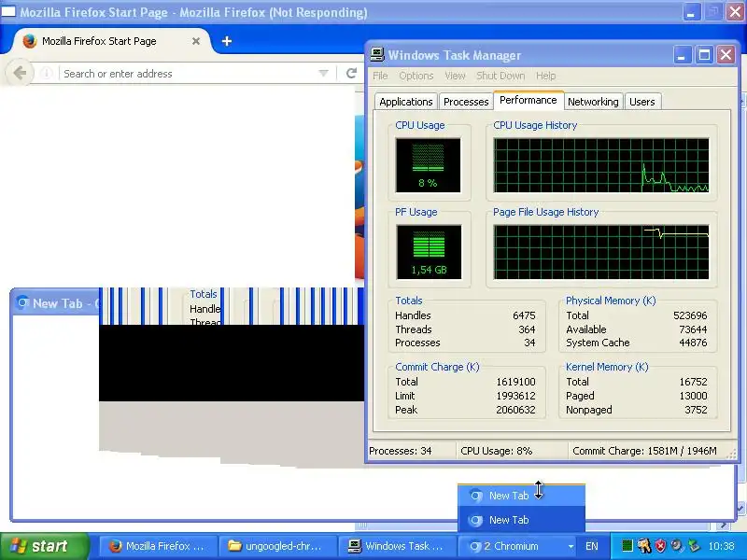Click the PF Usage gauge showing 1,54 GB
The image size is (747, 560).
pos(429,251)
